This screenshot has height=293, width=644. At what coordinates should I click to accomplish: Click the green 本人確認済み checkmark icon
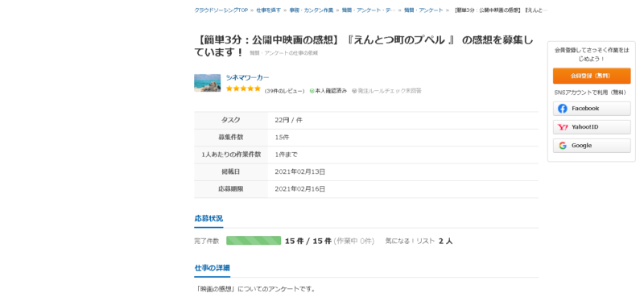coord(312,91)
